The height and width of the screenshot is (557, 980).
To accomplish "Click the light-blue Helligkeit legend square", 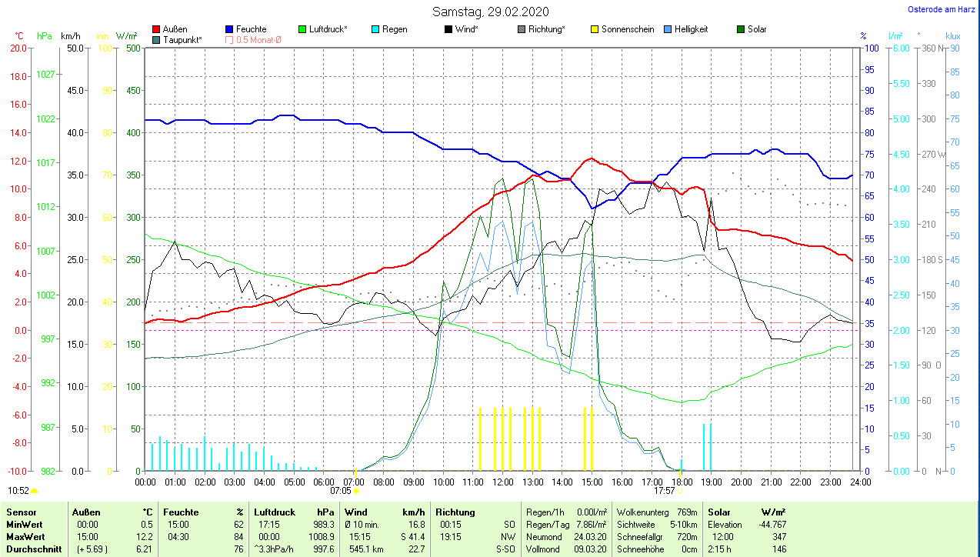I will tap(667, 29).
